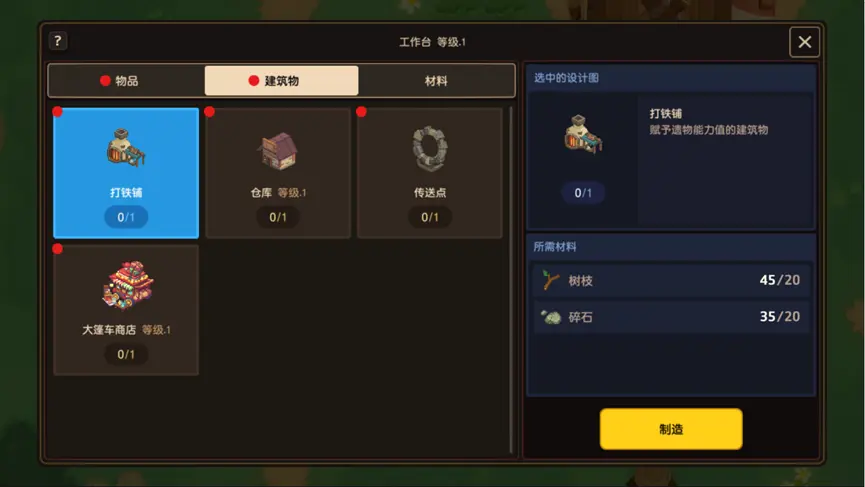Click the 0/1 counter under 打铁铺 card
865x487 pixels.
pos(126,217)
